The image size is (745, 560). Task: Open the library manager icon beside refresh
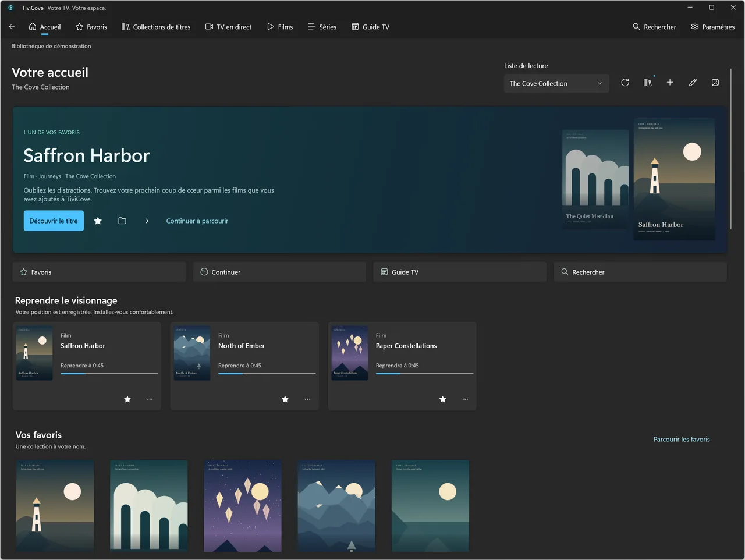648,83
